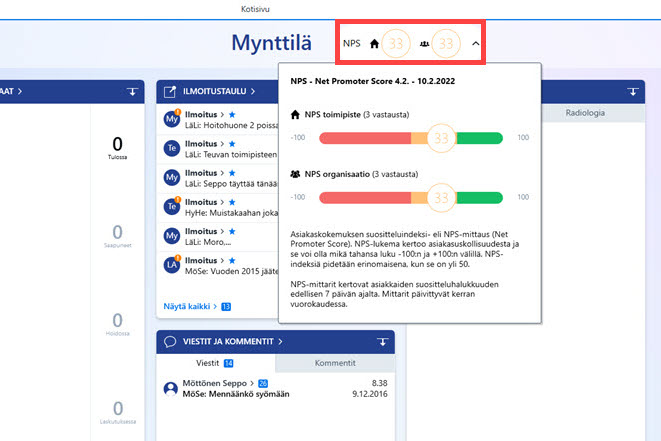The image size is (661, 441).
Task: Click the speech bubble icon in Viestit ja kommentit
Action: [x=170, y=342]
